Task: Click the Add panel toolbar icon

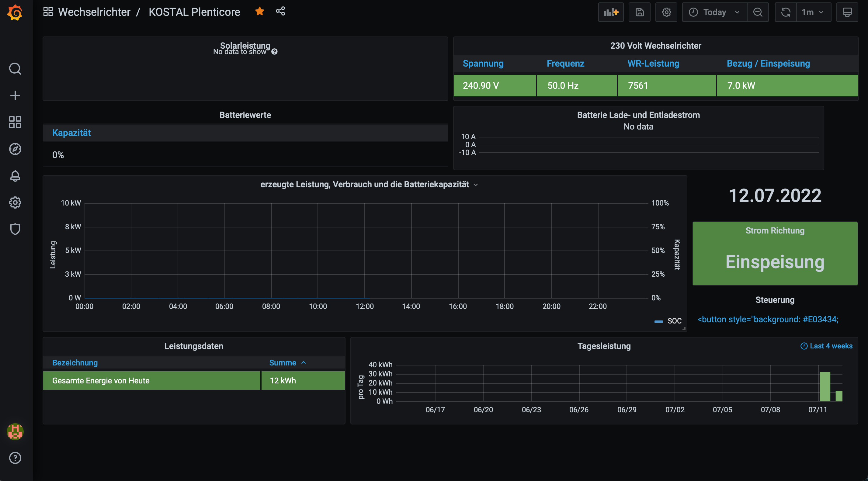Action: click(611, 12)
